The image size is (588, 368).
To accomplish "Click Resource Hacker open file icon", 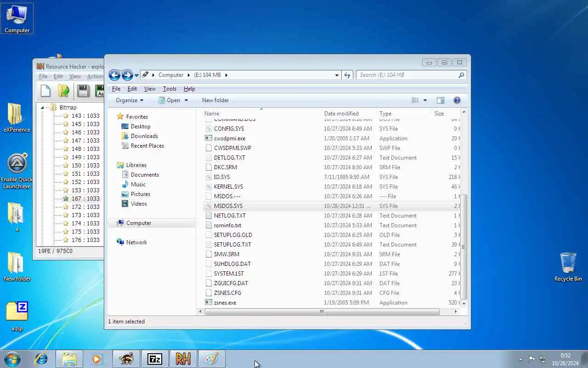I will pos(64,91).
